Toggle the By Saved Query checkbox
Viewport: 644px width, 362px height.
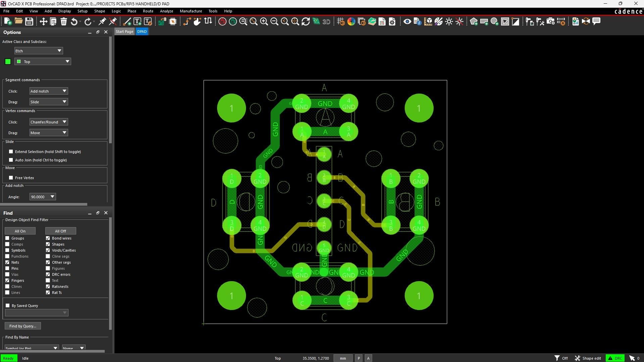point(8,306)
